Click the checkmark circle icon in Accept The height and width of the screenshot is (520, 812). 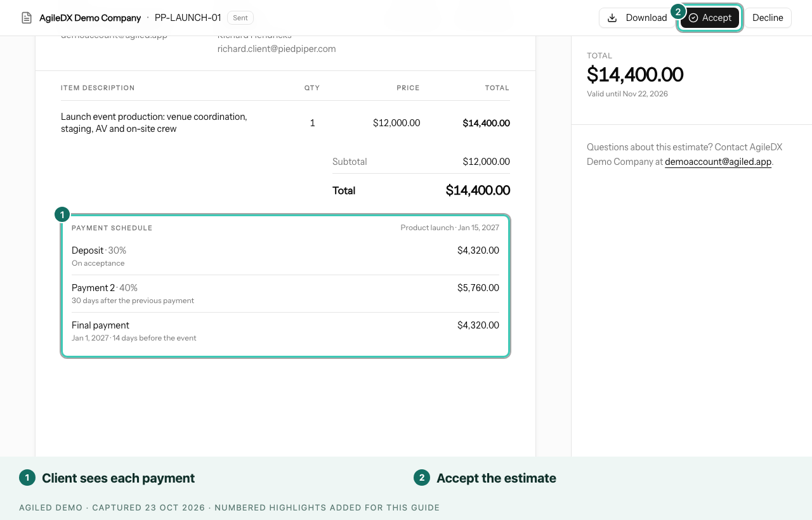click(x=693, y=18)
